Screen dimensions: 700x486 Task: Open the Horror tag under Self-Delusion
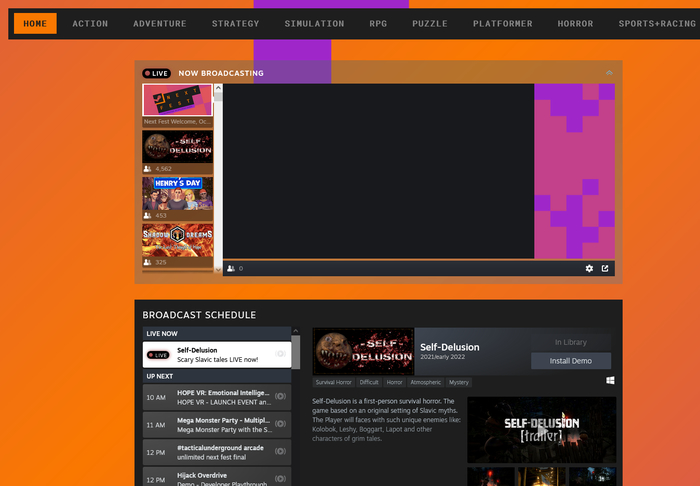[x=394, y=382]
